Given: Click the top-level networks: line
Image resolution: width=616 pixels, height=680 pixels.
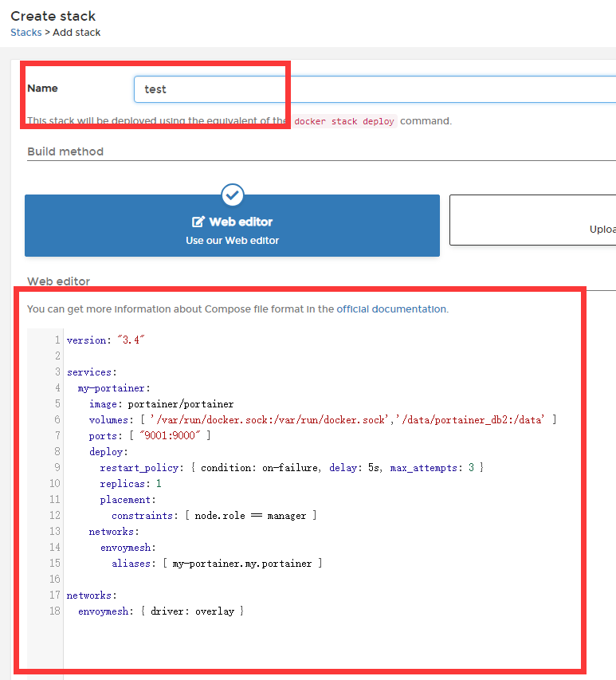Looking at the screenshot, I should [x=92, y=595].
